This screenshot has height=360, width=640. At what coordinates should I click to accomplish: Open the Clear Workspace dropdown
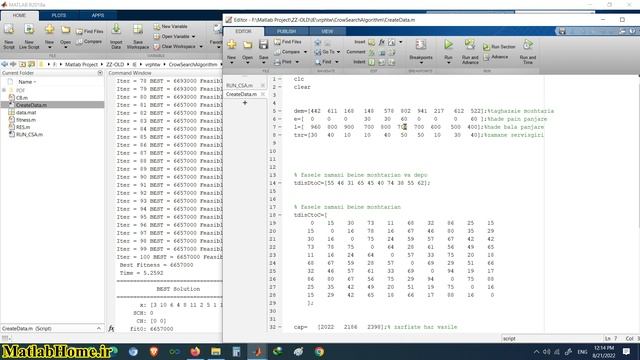201,47
